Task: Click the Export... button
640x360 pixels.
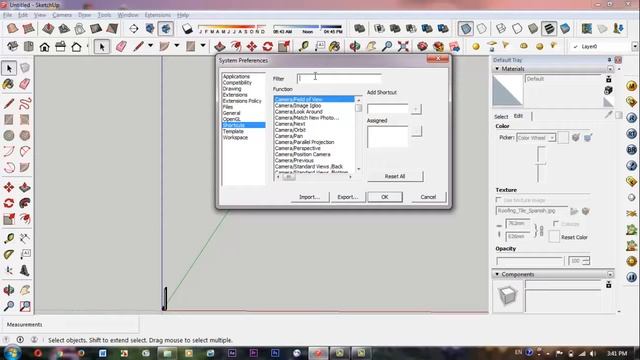Action: [347, 197]
